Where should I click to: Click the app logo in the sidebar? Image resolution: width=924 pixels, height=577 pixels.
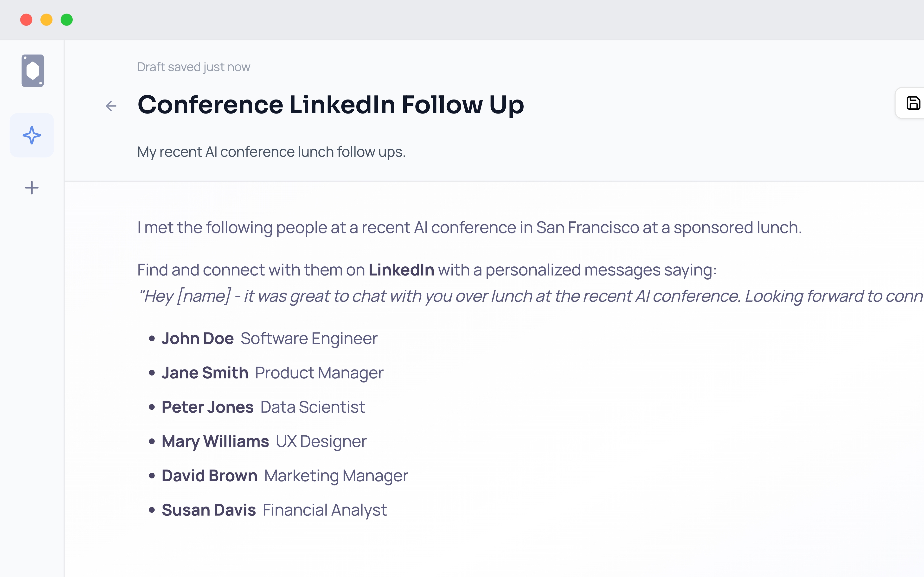tap(32, 71)
